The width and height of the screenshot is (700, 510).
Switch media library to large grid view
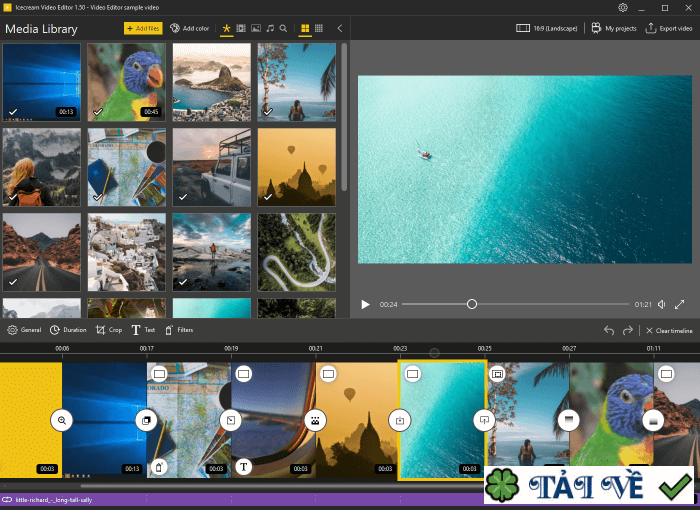[305, 28]
